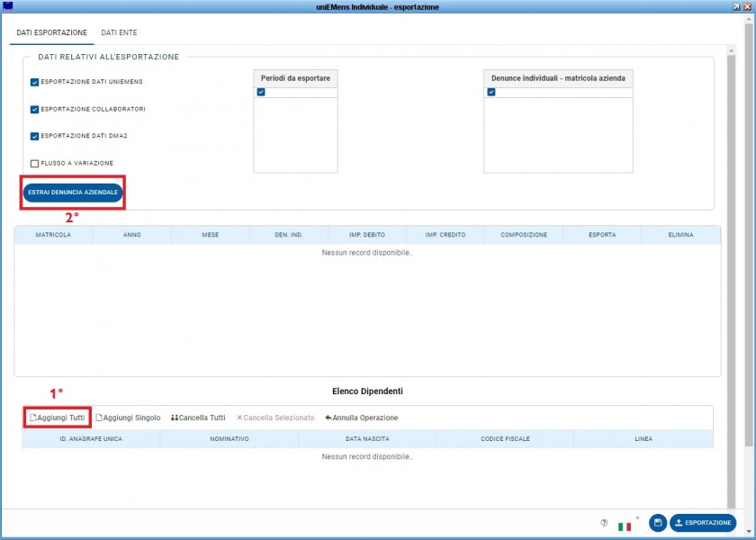Click scrollbar up arrow at top right
This screenshot has width=756, height=540.
click(731, 50)
